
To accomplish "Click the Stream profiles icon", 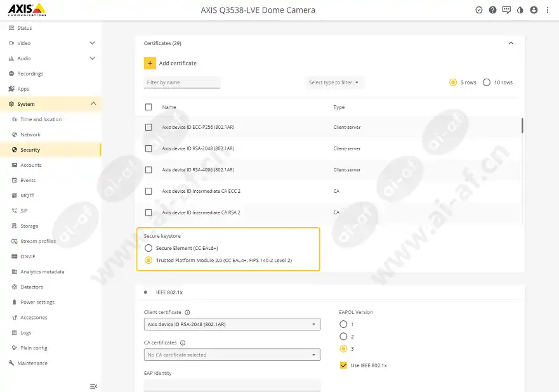I will (x=14, y=241).
